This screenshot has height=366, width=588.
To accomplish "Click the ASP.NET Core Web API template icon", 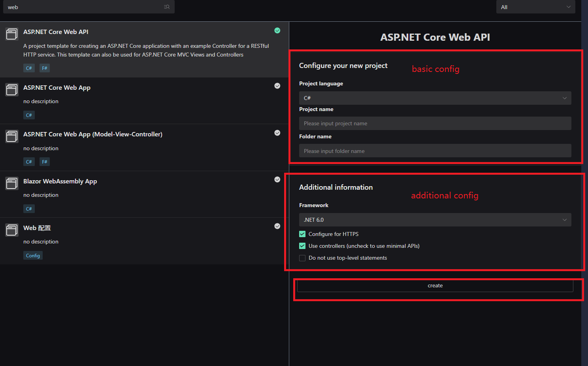I will click(x=11, y=34).
